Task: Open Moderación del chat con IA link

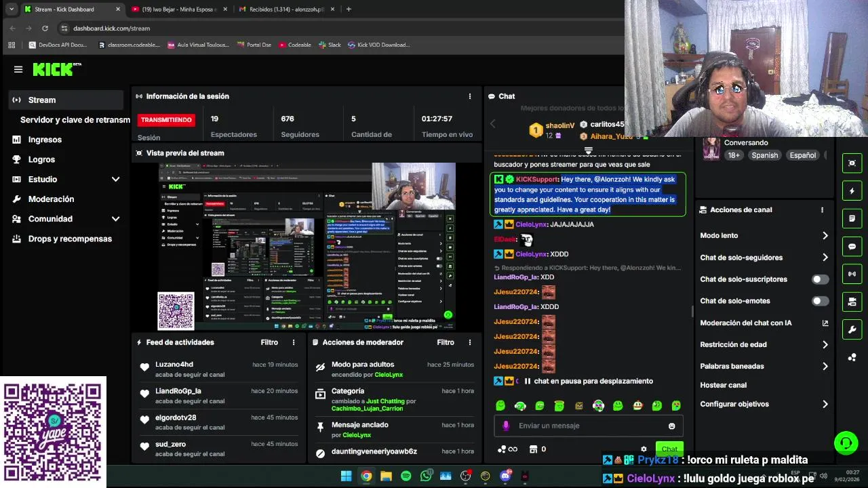Action: point(764,323)
